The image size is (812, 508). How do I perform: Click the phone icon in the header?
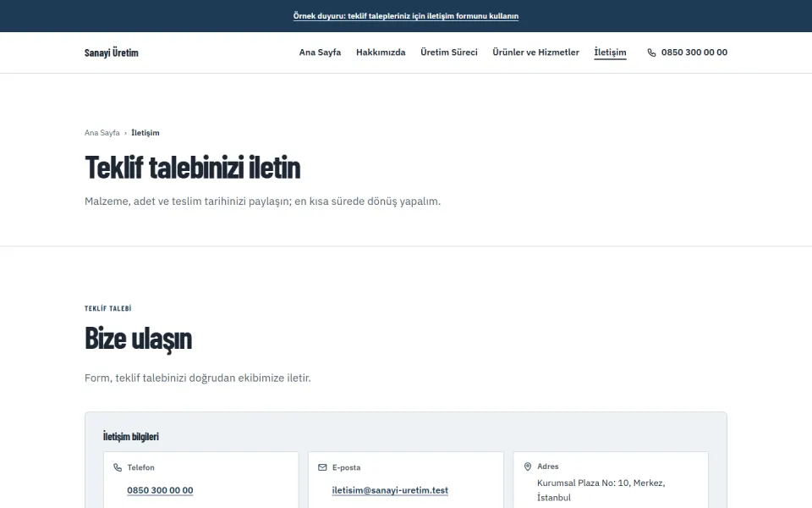651,52
